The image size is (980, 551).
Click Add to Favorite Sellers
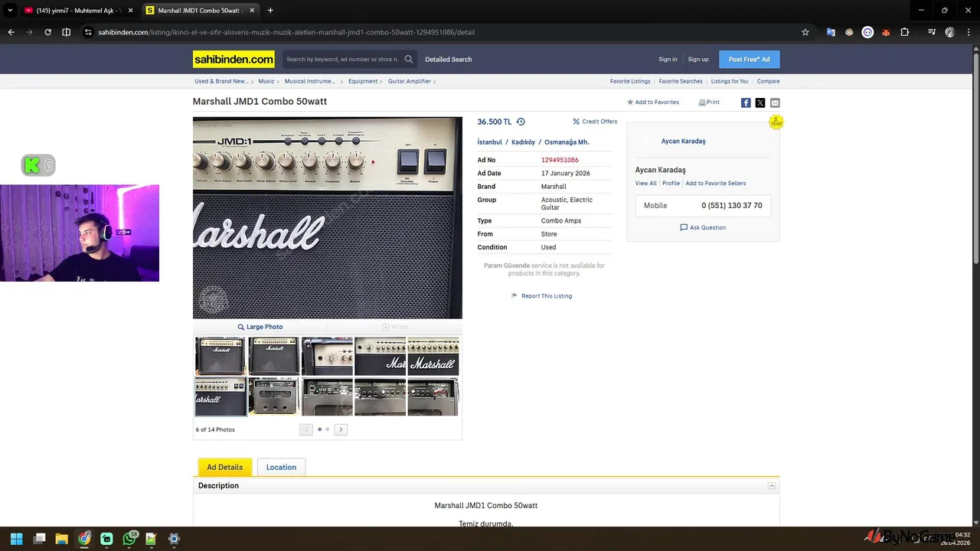716,184
